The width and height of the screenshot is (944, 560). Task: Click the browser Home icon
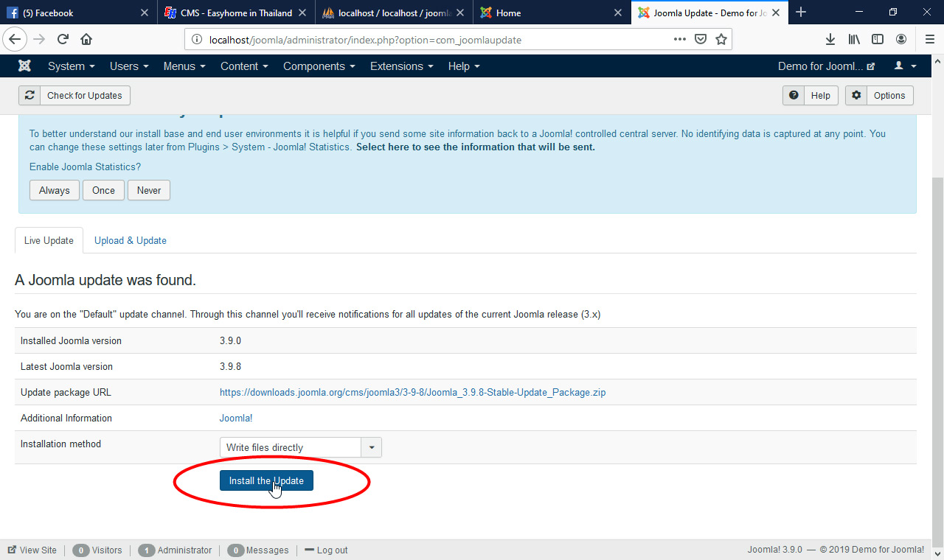[86, 39]
